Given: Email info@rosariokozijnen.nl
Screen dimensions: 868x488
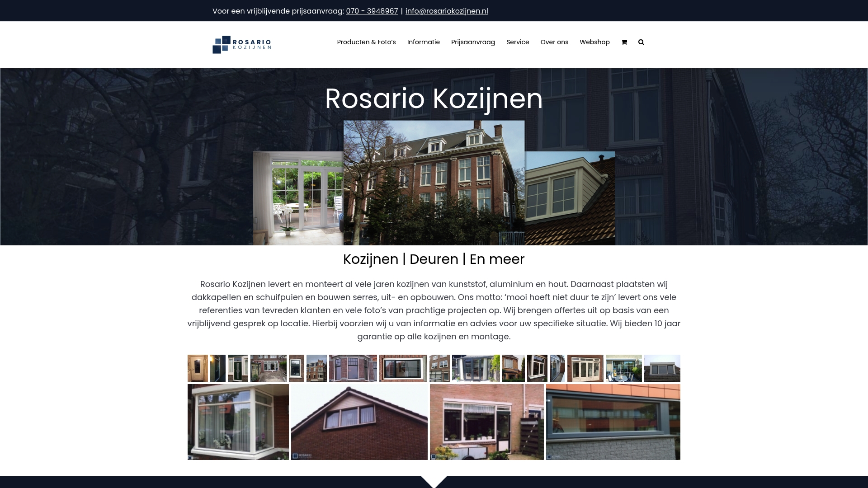Looking at the screenshot, I should point(446,11).
